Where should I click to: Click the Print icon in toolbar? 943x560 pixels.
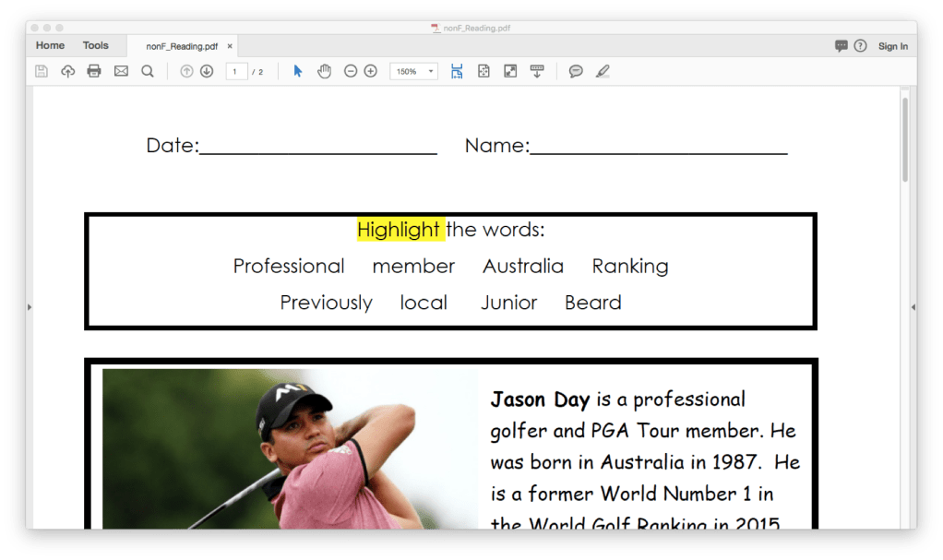tap(94, 71)
